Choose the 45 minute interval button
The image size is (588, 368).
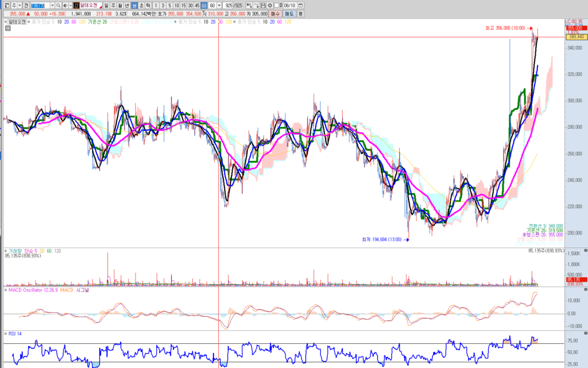[197, 6]
